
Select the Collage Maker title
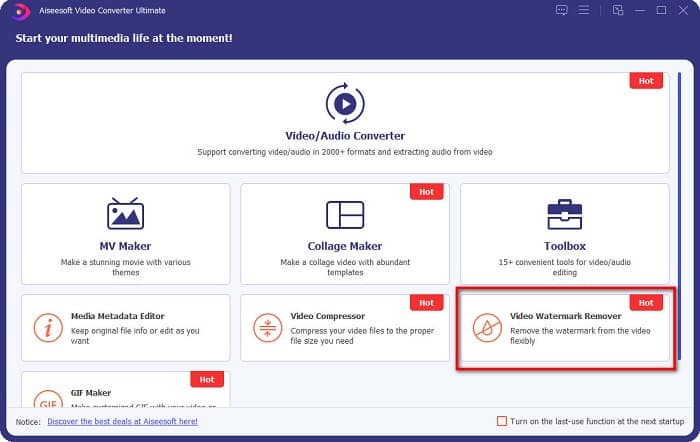(345, 246)
